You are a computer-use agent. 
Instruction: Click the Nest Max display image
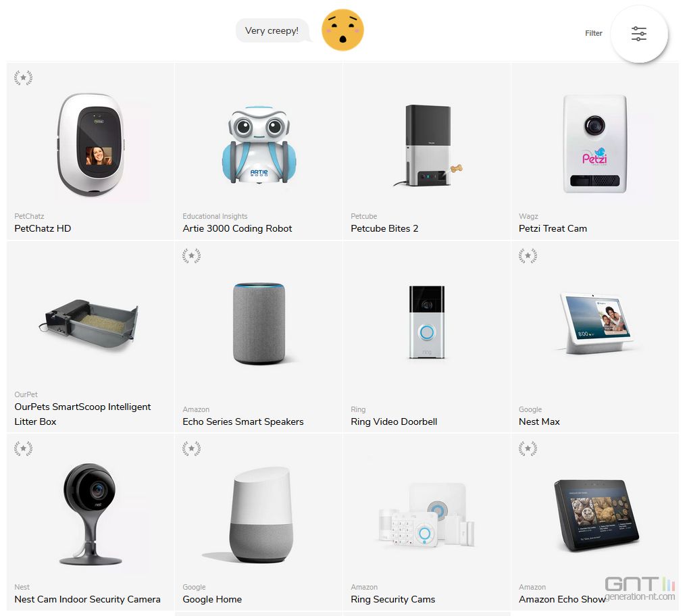tap(595, 324)
